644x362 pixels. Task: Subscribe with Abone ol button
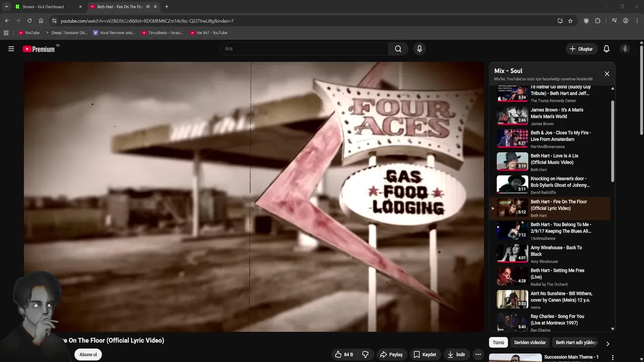click(88, 354)
